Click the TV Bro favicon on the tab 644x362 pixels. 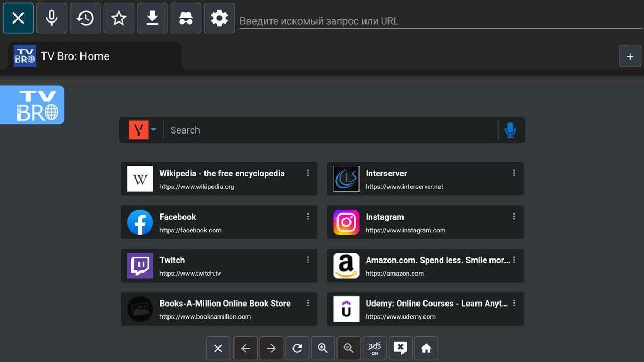click(x=25, y=56)
